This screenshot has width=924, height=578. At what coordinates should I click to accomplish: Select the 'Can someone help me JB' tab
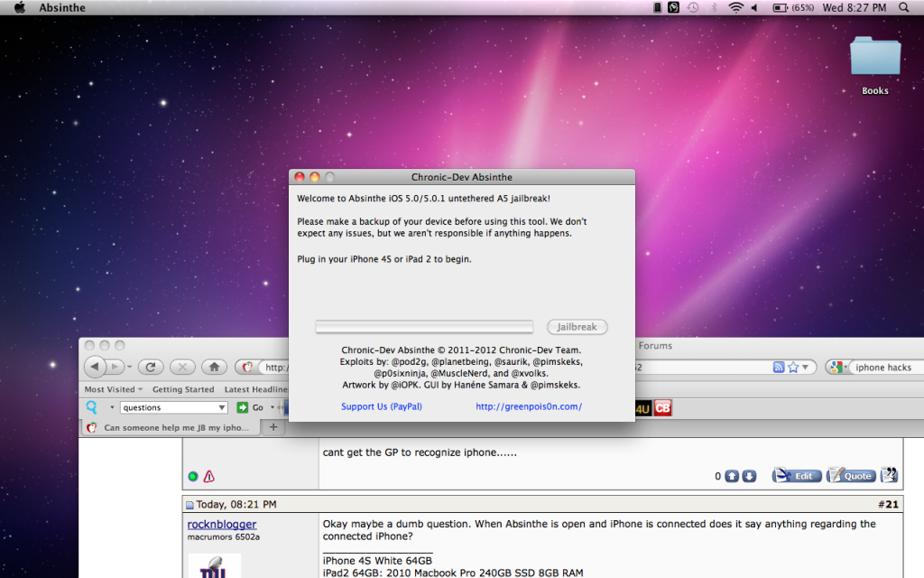[x=170, y=427]
